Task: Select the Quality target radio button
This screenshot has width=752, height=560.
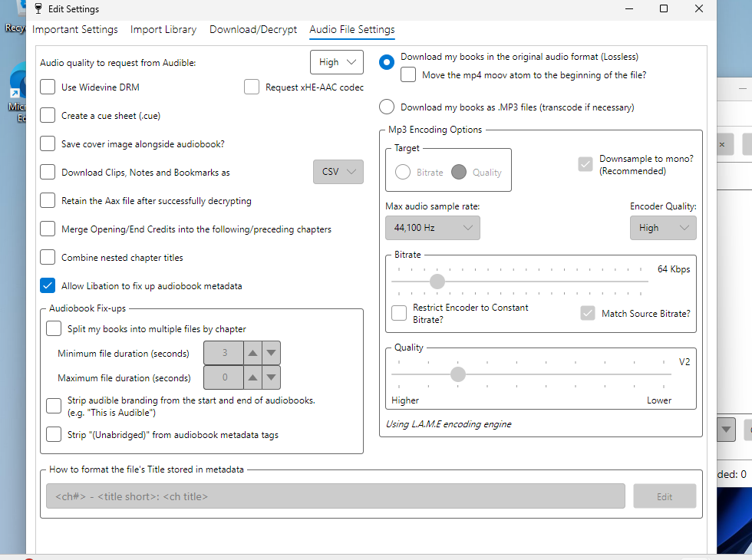Action: 459,172
